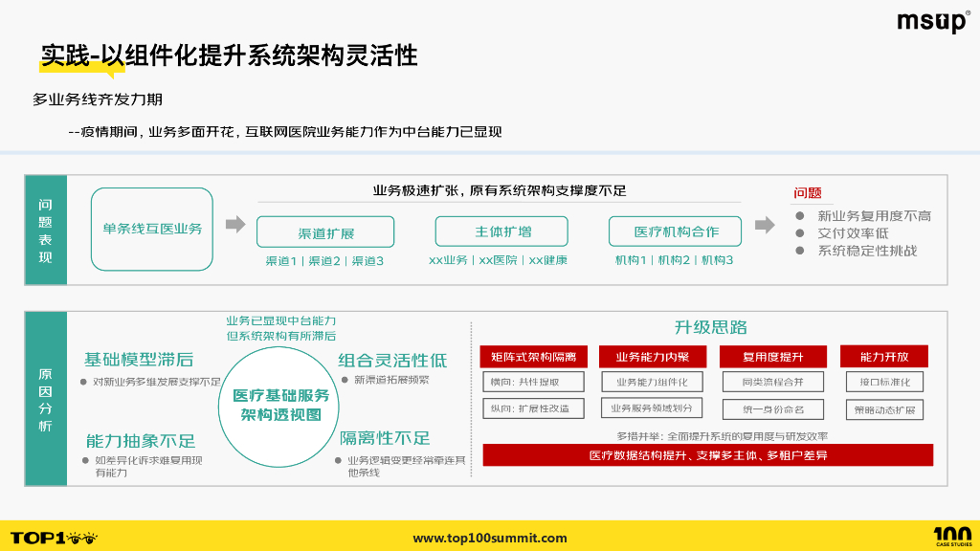Open www.top100summit.com
This screenshot has height=551, width=980.
pyautogui.click(x=489, y=536)
